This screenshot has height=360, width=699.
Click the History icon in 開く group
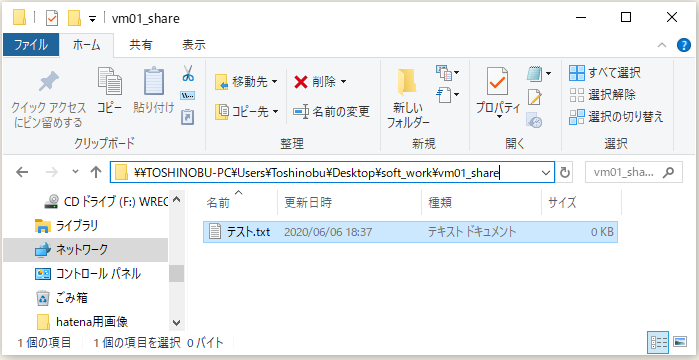(534, 120)
